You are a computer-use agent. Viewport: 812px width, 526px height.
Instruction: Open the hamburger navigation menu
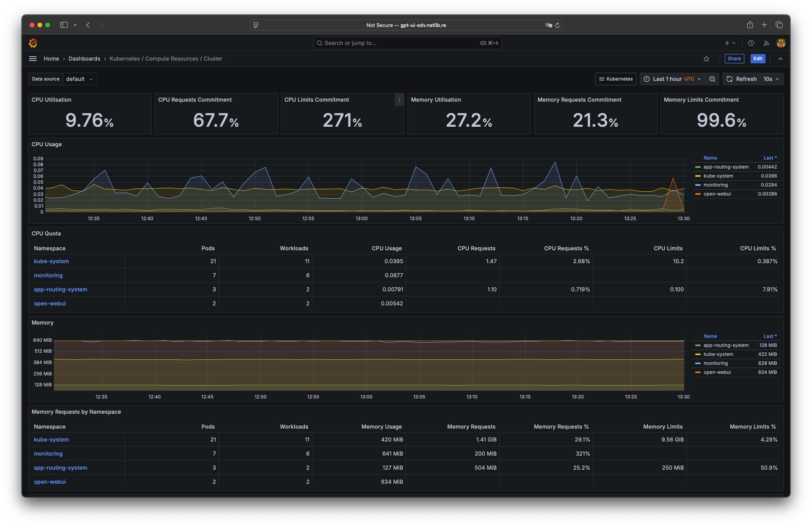[x=33, y=59]
